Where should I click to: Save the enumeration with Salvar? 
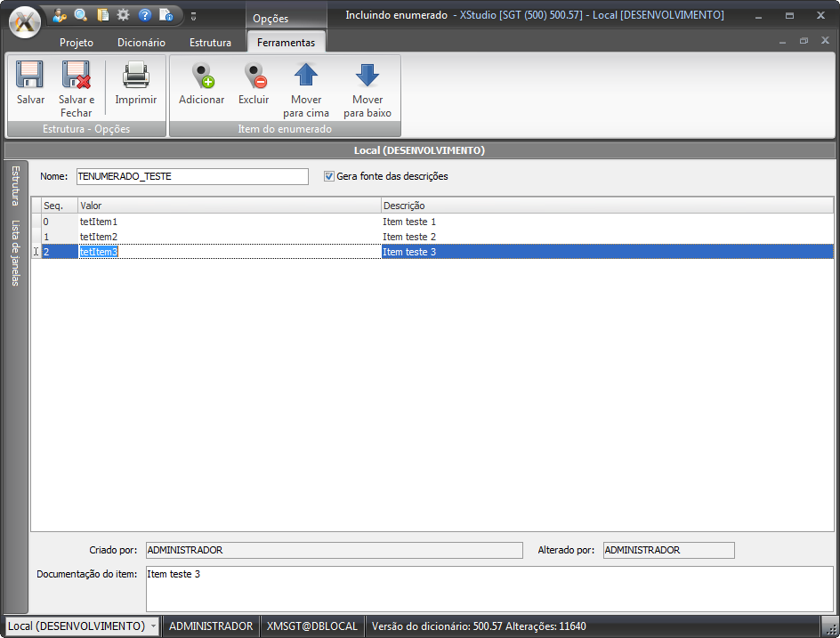30,83
